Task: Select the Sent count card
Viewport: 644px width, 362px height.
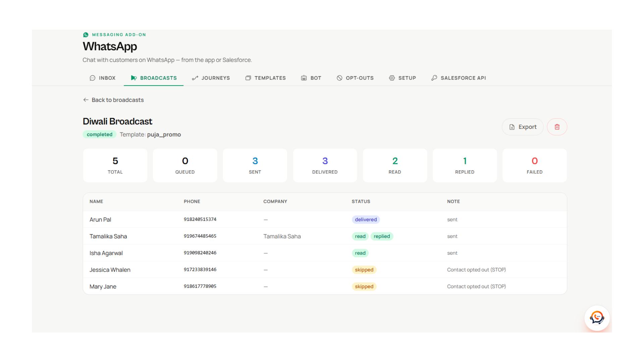Action: click(255, 165)
